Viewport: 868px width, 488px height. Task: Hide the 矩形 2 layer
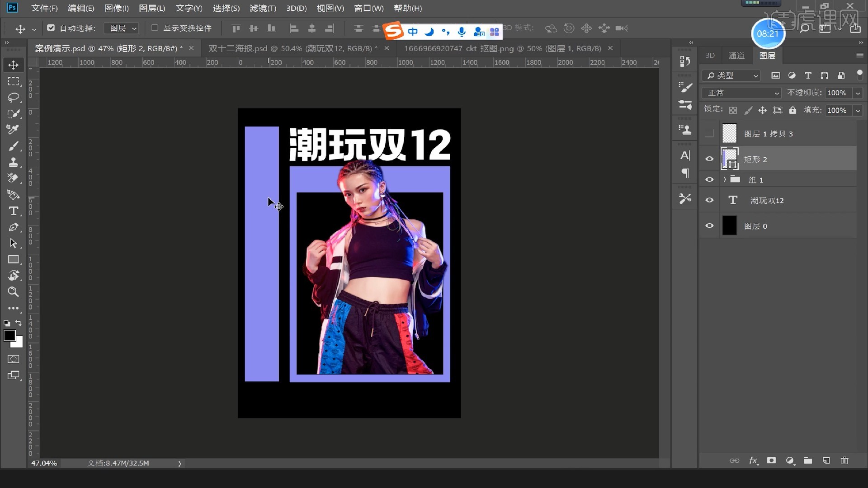tap(709, 159)
